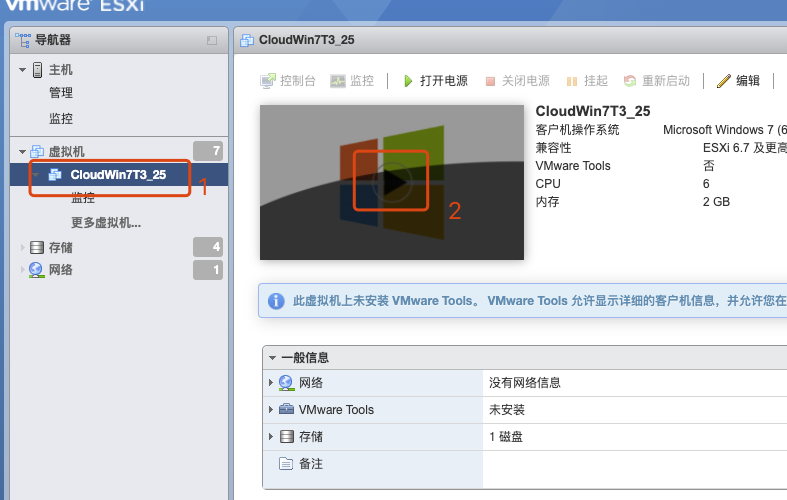This screenshot has width=787, height=500.
Task: Collapse the 虚拟机 tree node
Action: pos(22,151)
